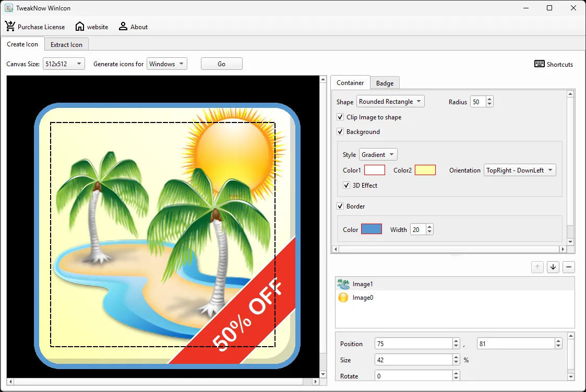The image size is (586, 392).
Task: Select the Image0 sun layer
Action: [x=455, y=298]
